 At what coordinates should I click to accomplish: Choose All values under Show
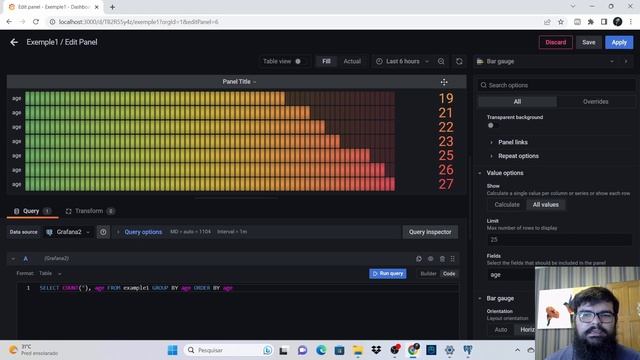click(545, 205)
